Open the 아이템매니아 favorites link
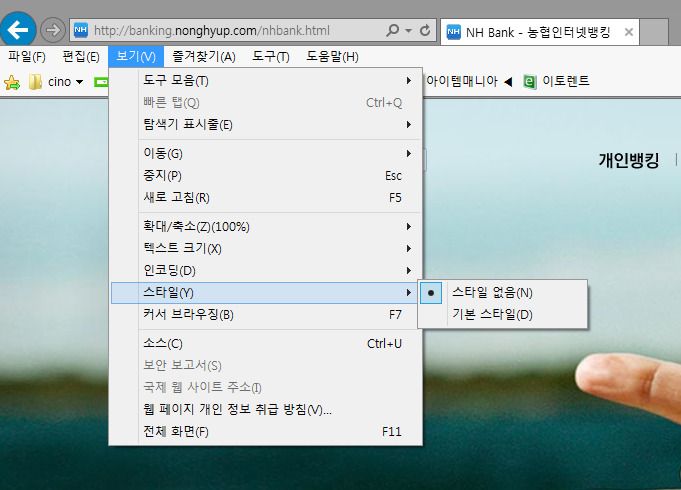The height and width of the screenshot is (490, 681). coord(462,81)
